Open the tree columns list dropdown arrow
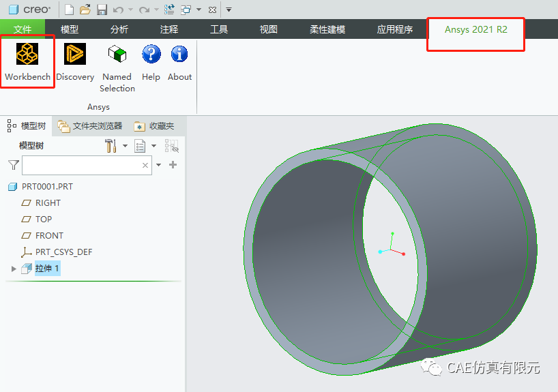Viewport: 558px width, 392px height. 153,146
